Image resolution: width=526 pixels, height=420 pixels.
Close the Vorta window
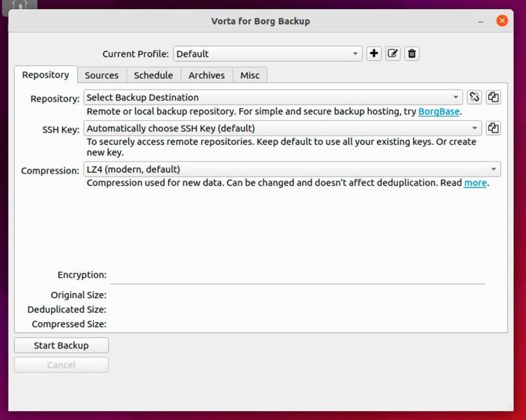point(502,21)
